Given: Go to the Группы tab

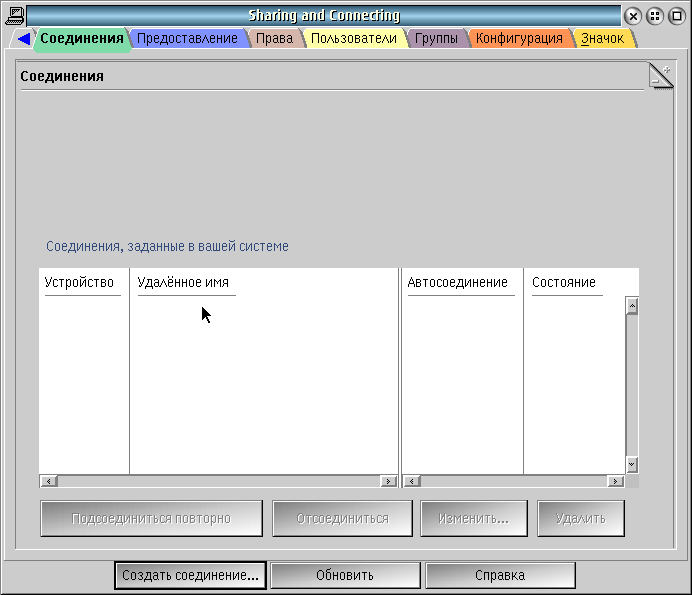Looking at the screenshot, I should pos(436,39).
